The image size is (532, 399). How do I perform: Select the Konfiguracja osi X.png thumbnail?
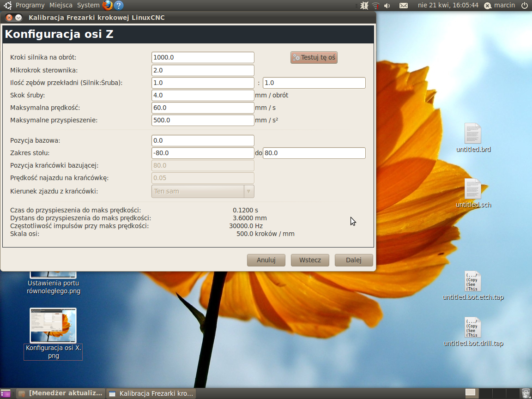53,326
